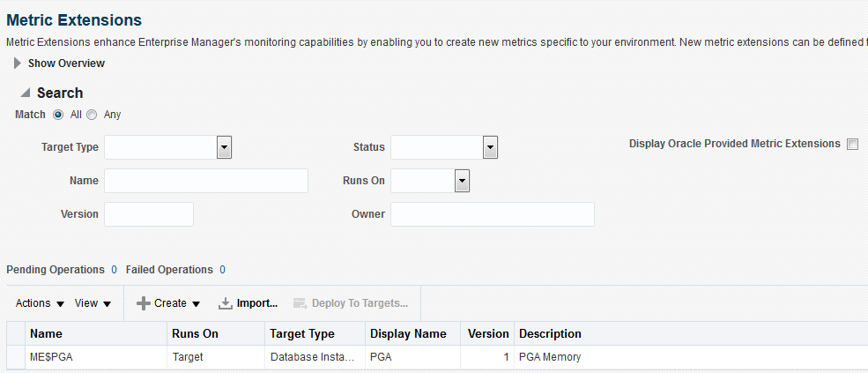Viewport: 868px width, 373px height.
Task: Focus the Name search field
Action: [x=205, y=181]
